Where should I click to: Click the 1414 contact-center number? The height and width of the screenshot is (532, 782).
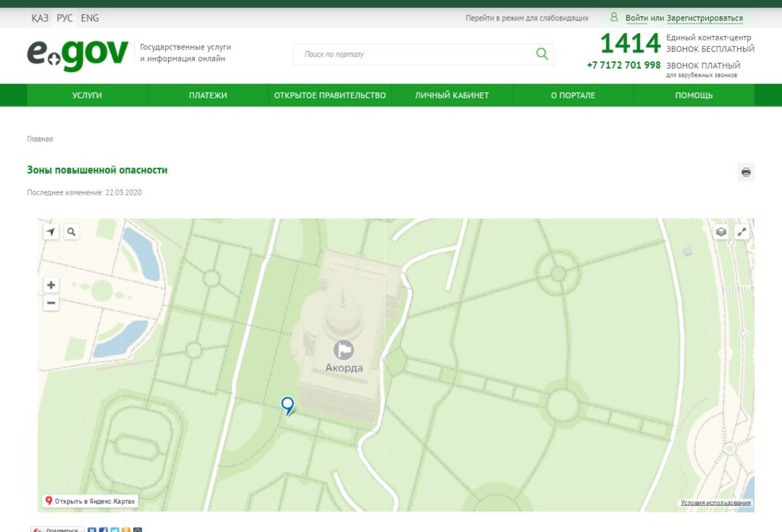point(630,44)
